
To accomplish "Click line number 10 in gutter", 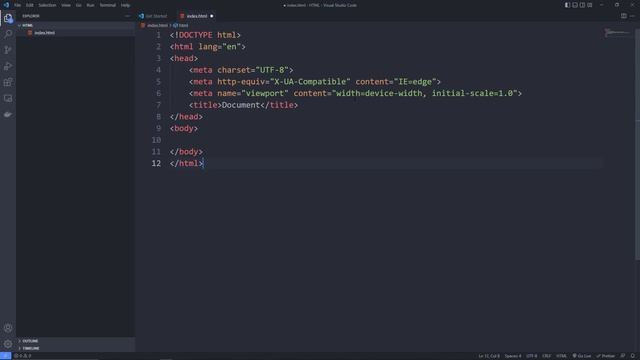I will [156, 140].
